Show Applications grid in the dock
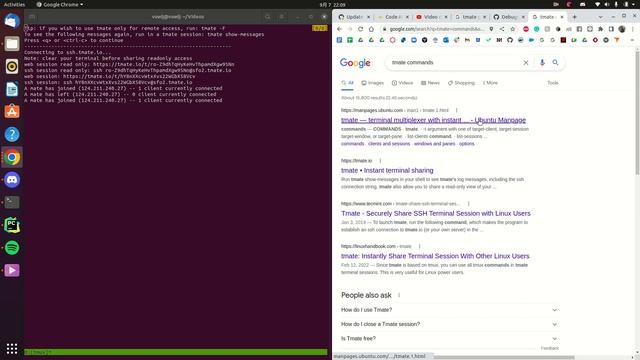Image resolution: width=640 pixels, height=360 pixels. click(x=12, y=348)
